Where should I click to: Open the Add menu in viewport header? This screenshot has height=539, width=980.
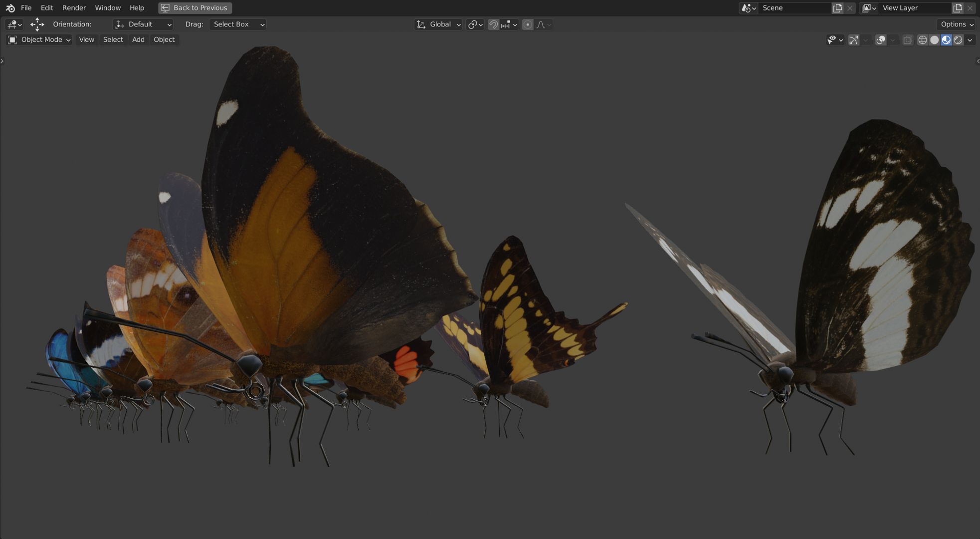(x=138, y=40)
